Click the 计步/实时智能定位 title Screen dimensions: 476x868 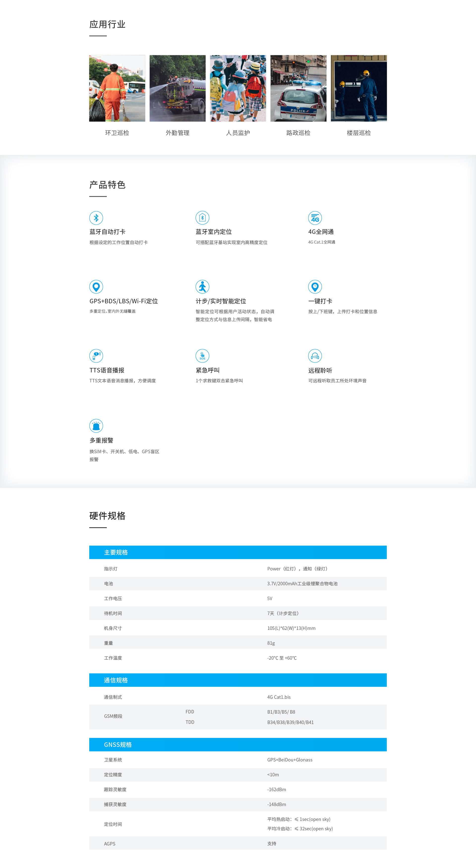click(x=221, y=301)
